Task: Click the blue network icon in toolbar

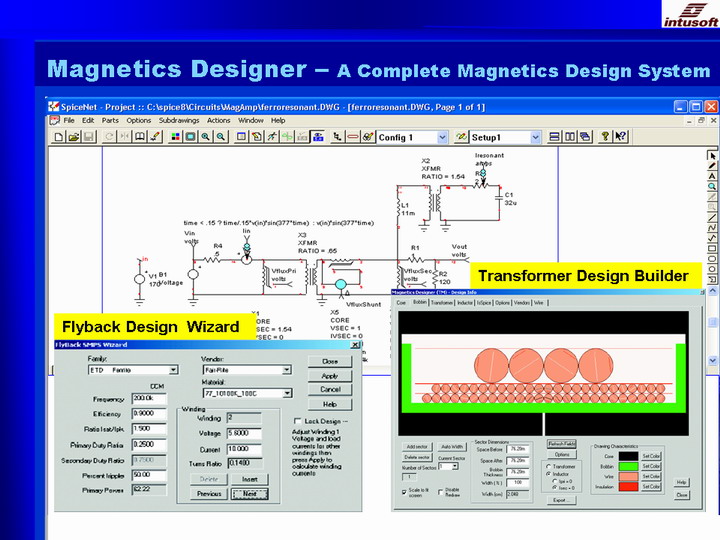Action: pos(318,137)
